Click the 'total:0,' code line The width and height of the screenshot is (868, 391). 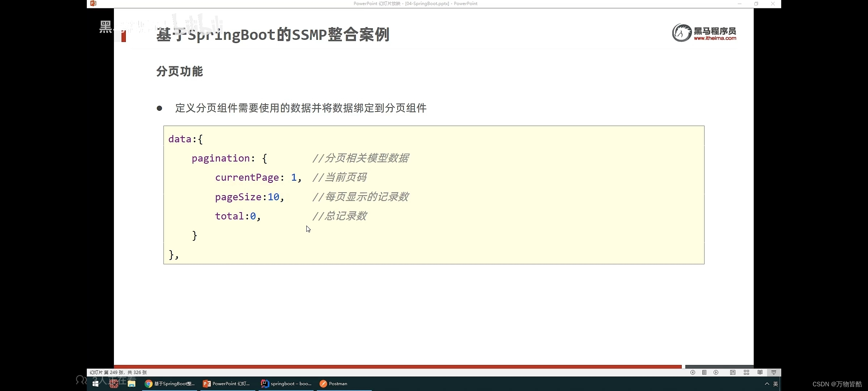tap(238, 216)
